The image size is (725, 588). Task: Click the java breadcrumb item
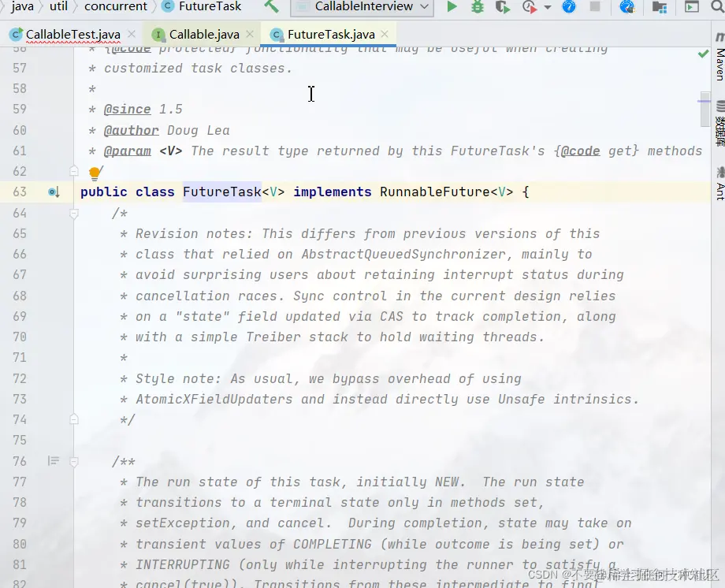(x=23, y=6)
